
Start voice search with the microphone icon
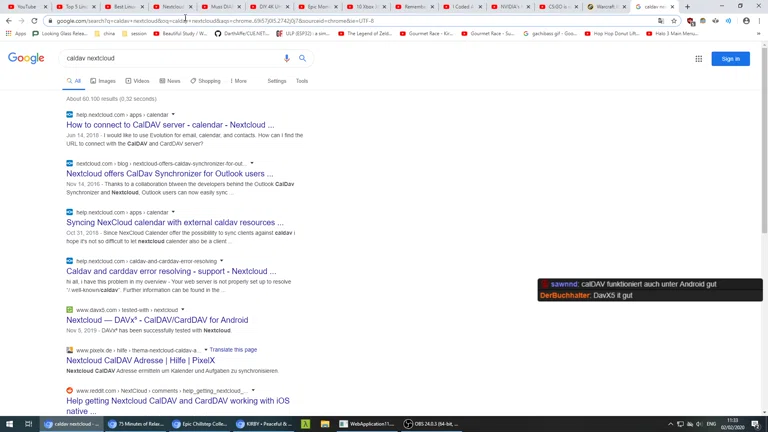(287, 58)
